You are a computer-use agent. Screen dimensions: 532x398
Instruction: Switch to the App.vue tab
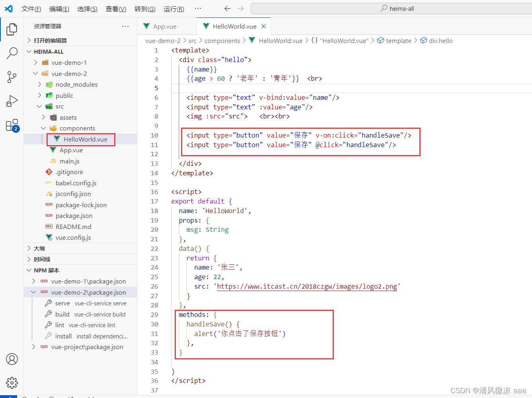[x=167, y=26]
